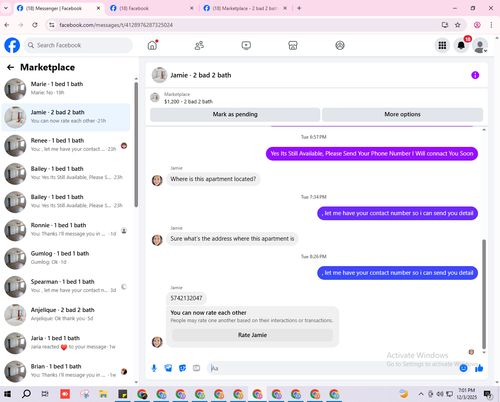
Task: Expand the tab search dropdown arrow
Action: pyautogui.click(x=6, y=8)
